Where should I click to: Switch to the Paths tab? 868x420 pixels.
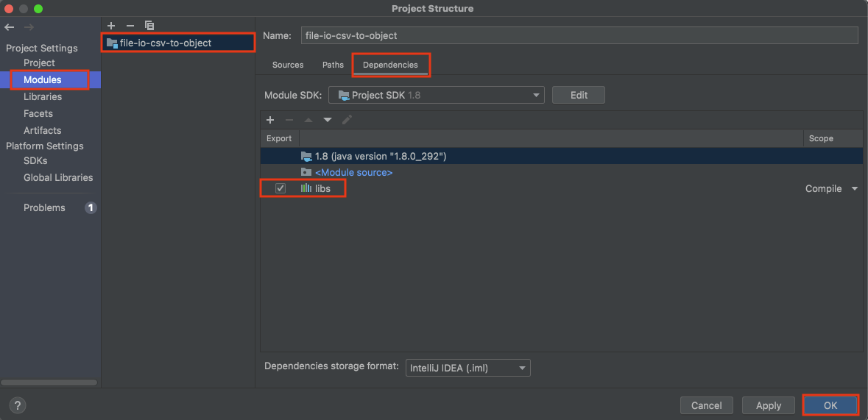click(334, 65)
